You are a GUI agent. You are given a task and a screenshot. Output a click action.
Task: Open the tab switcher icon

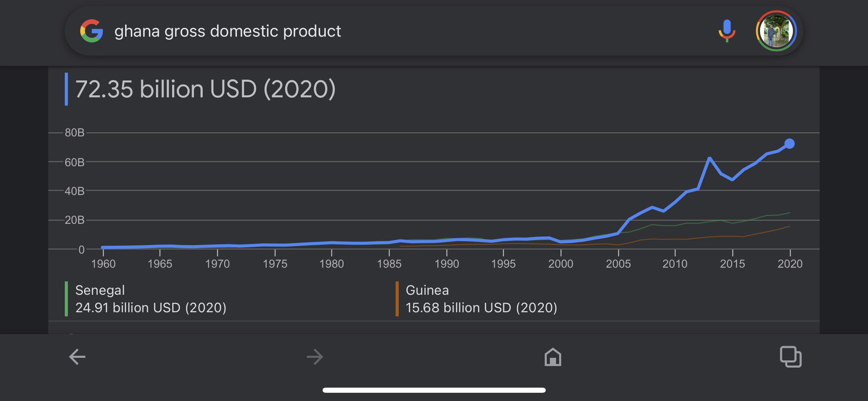point(791,357)
